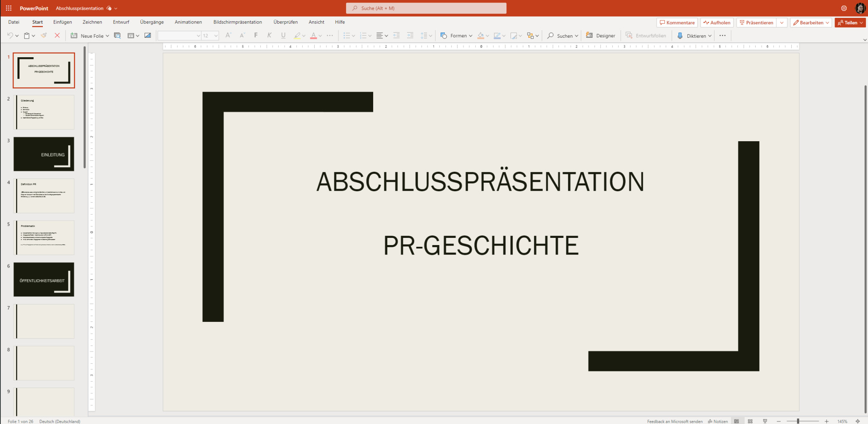Open the Designer pane
Image resolution: width=868 pixels, height=424 pixels.
click(x=601, y=36)
